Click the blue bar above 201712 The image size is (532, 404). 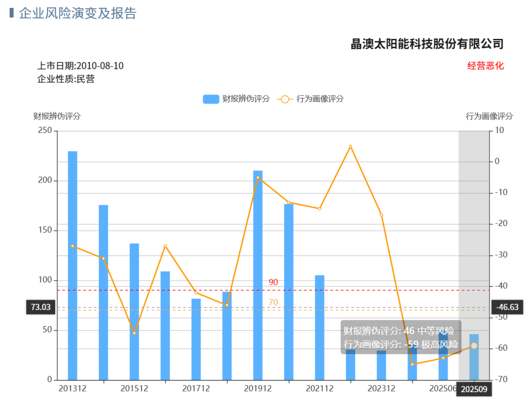[x=196, y=339]
